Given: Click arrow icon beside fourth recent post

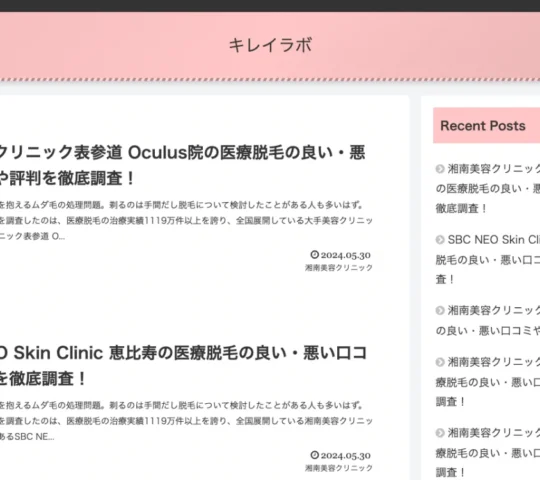Looking at the screenshot, I should pyautogui.click(x=440, y=362).
